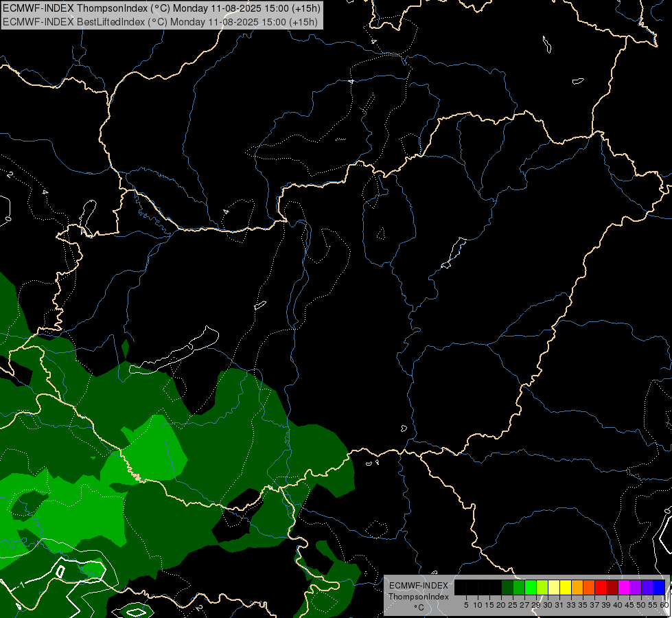Click legend tick label '39'
This screenshot has height=618, width=672.
[606, 605]
